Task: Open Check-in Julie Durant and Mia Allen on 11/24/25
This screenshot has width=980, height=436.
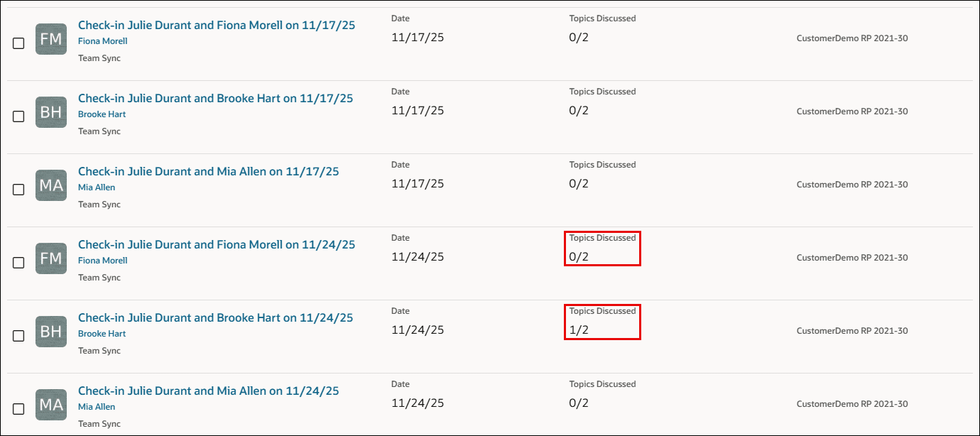Action: pyautogui.click(x=208, y=391)
